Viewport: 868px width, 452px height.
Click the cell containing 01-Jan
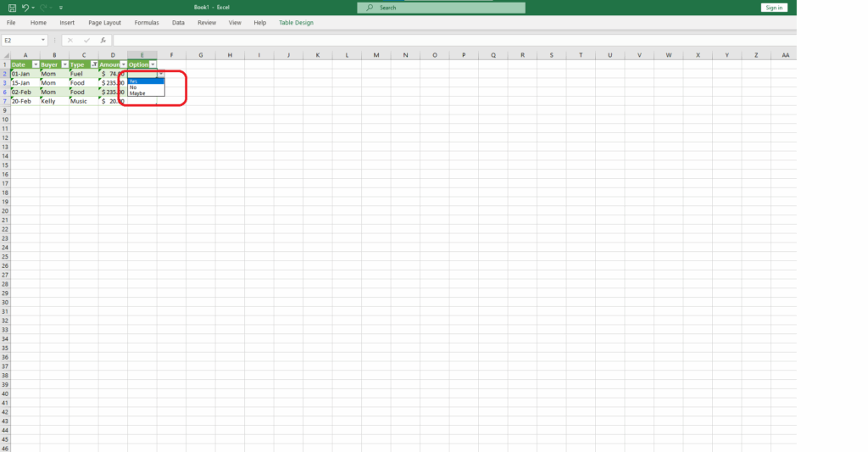point(25,74)
